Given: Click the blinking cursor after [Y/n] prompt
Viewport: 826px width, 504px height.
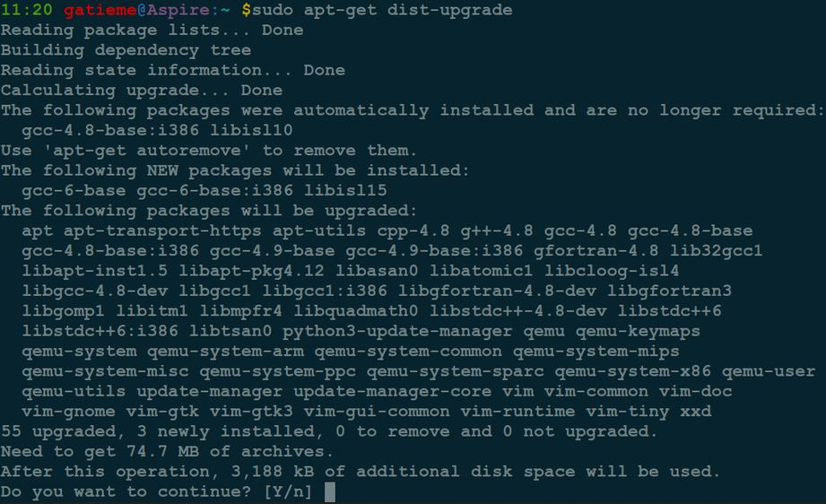Looking at the screenshot, I should coord(330,491).
